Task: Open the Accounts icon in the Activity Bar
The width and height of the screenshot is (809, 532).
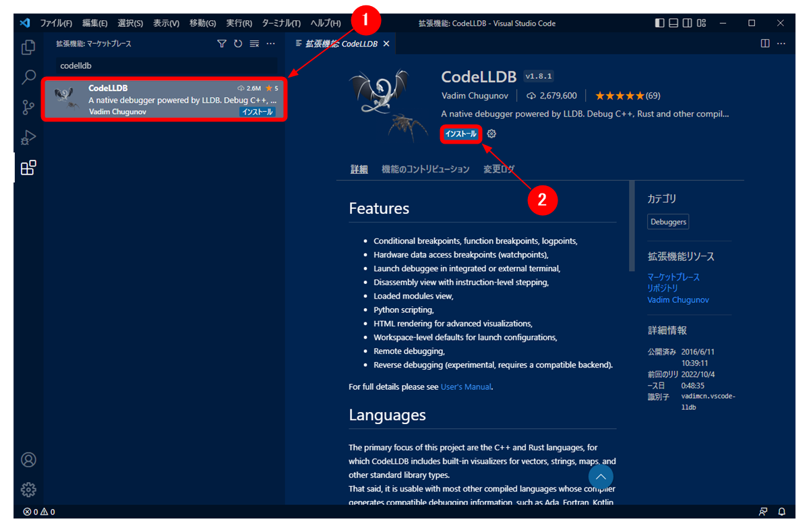Action: click(x=28, y=459)
